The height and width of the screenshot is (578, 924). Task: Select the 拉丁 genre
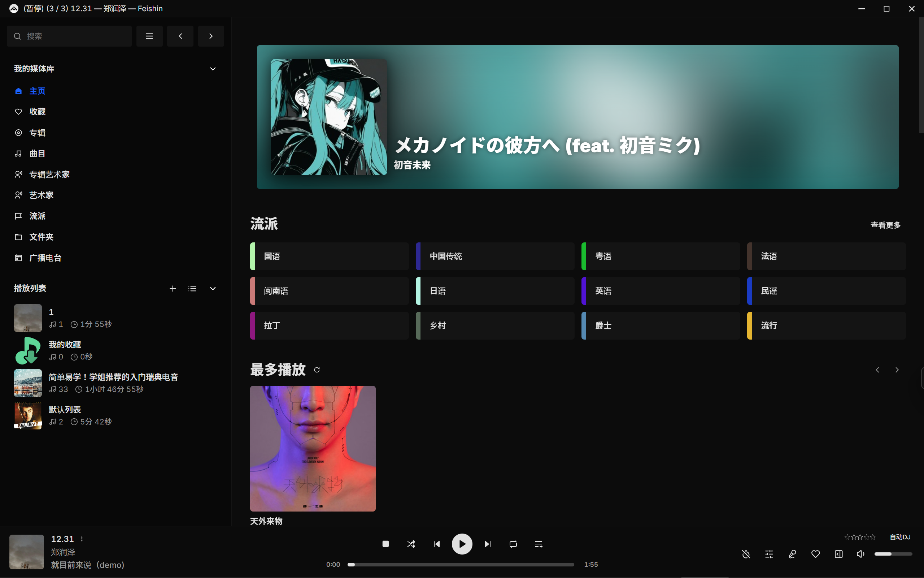pyautogui.click(x=329, y=325)
